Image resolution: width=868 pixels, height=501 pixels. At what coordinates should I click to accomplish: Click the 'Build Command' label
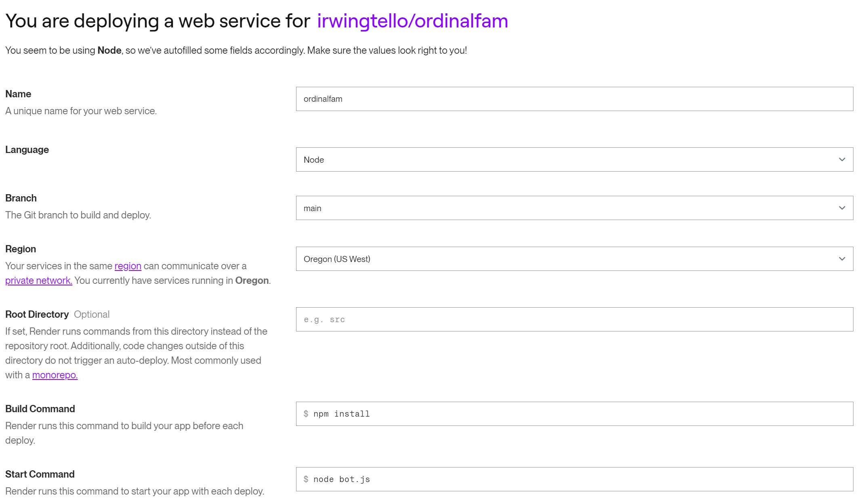tap(40, 409)
